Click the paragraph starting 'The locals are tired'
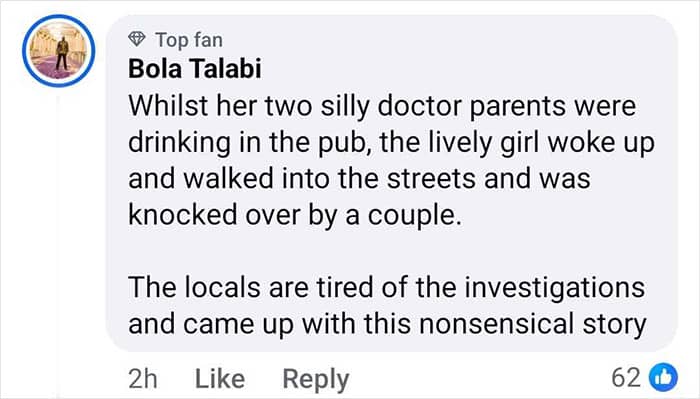Screen dimensions: 700x399 [x=387, y=305]
